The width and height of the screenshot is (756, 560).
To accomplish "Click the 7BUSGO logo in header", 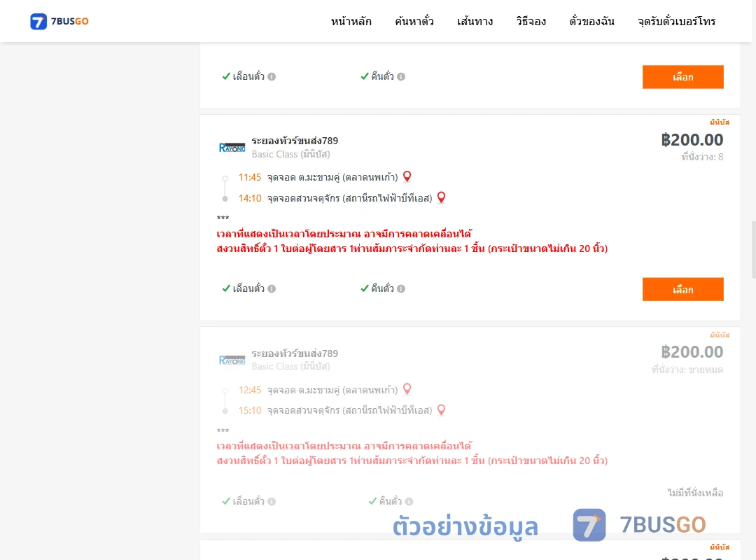I will click(59, 21).
